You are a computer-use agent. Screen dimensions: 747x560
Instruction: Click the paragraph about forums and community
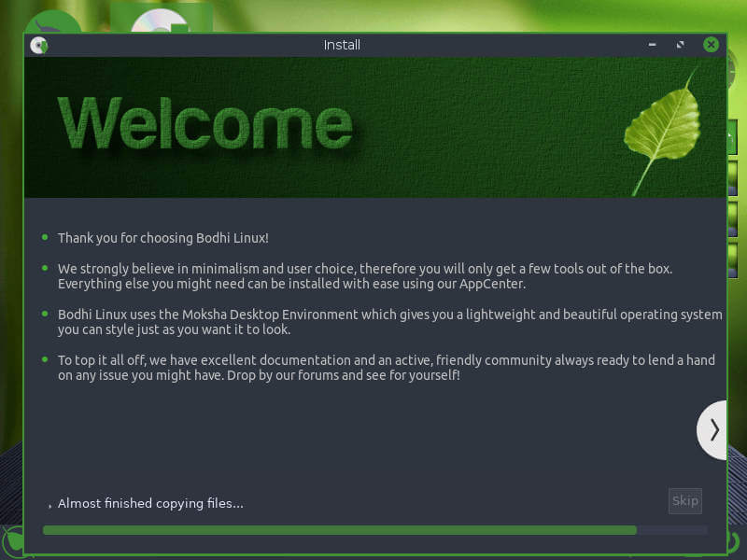coord(387,368)
